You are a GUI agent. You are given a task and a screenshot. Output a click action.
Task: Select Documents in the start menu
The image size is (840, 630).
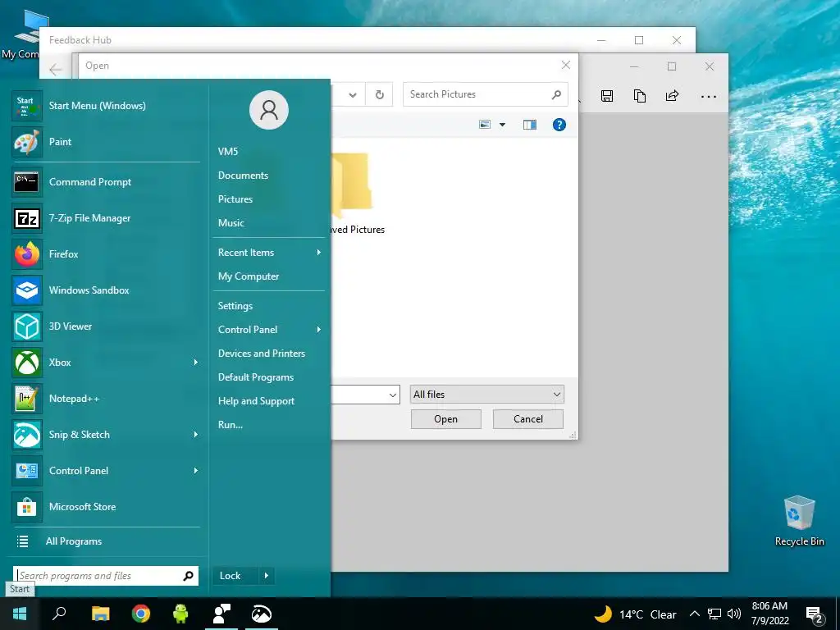pos(243,176)
